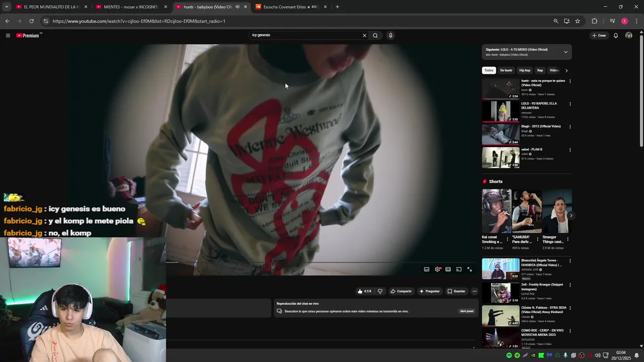Image resolution: width=644 pixels, height=362 pixels.
Task: Open more actions three-dot under video
Action: click(474, 291)
